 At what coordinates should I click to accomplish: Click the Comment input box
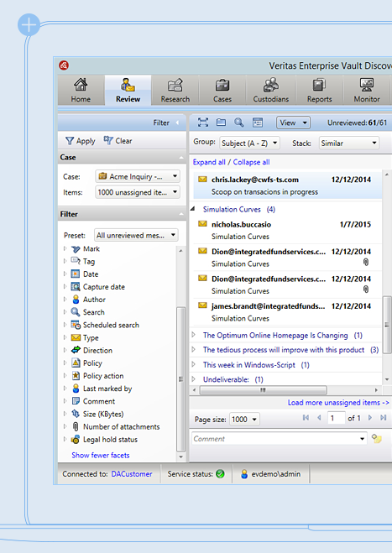pyautogui.click(x=279, y=439)
